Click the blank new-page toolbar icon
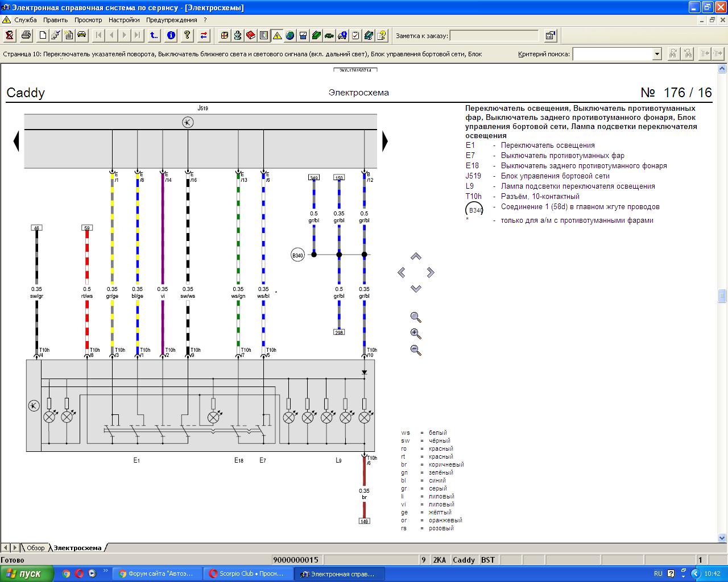The width and height of the screenshot is (728, 582). [43, 35]
